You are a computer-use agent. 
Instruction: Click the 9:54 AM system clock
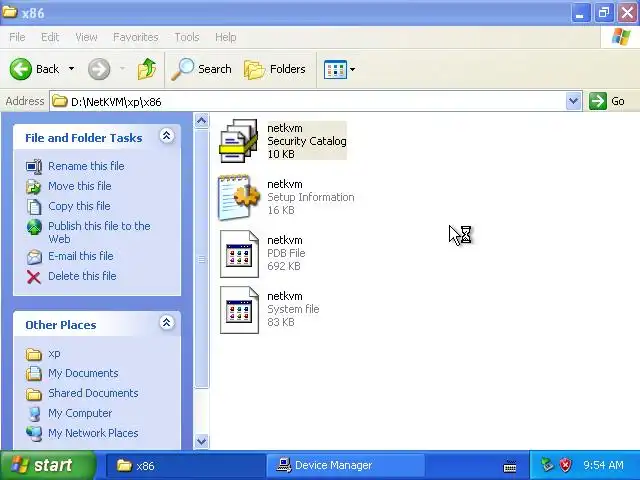[x=603, y=465]
